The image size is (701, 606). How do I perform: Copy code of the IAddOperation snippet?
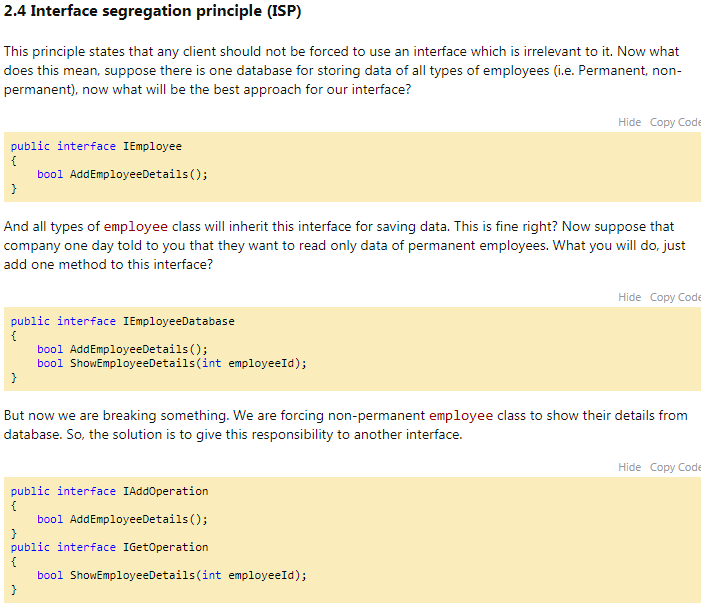click(675, 467)
